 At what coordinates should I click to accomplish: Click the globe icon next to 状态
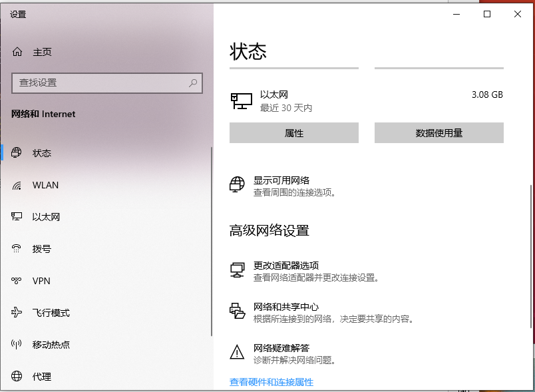(17, 152)
